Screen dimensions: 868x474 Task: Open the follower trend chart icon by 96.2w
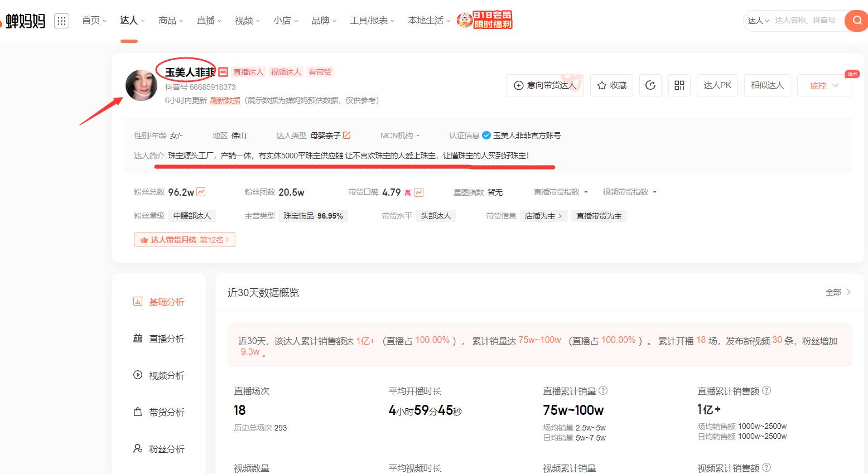201,192
